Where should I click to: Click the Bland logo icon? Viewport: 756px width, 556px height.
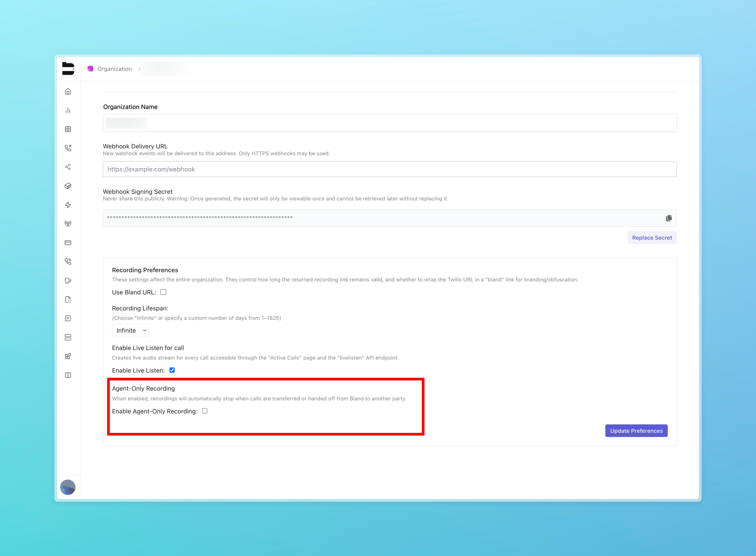(x=68, y=68)
